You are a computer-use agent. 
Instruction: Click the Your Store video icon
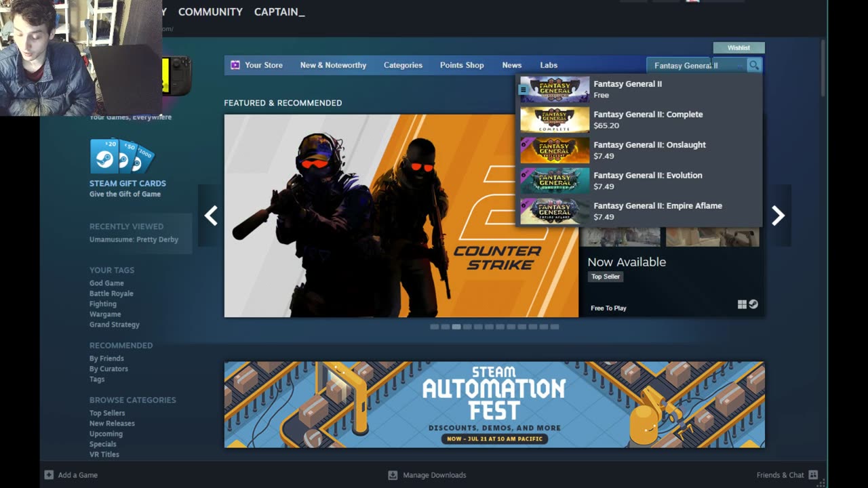[235, 65]
